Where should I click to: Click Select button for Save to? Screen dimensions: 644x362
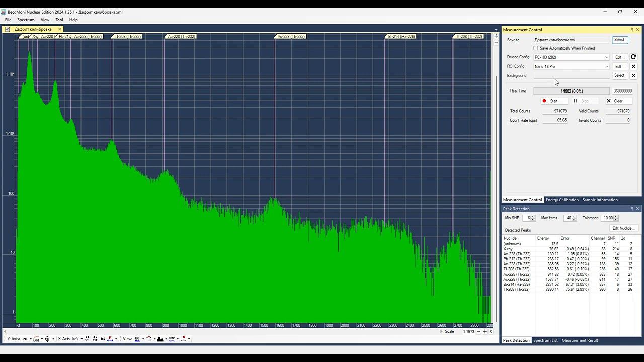point(619,40)
